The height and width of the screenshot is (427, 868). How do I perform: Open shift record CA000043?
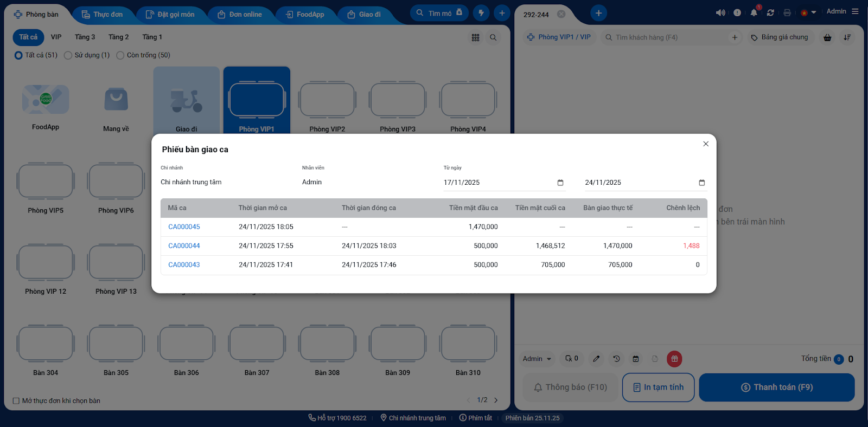[184, 265]
